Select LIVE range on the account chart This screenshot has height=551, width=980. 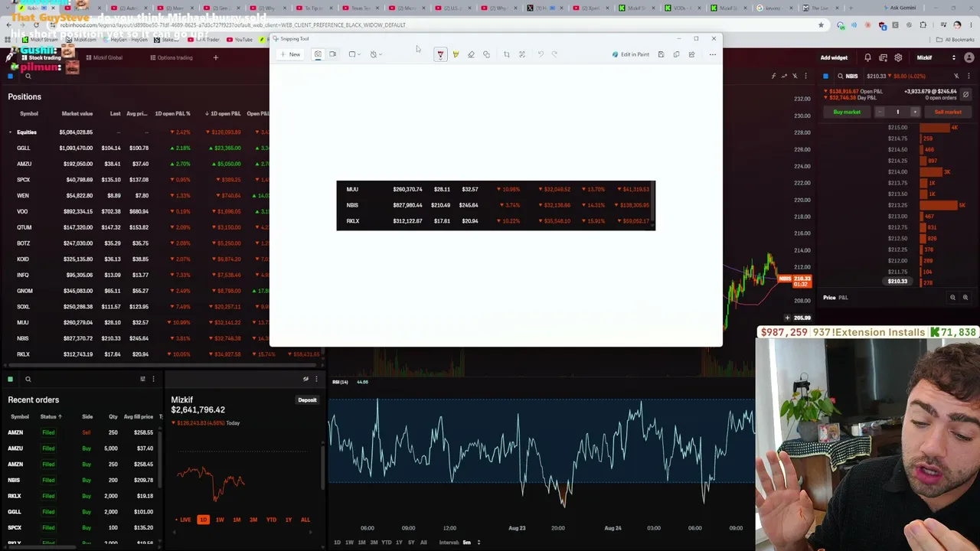click(x=185, y=520)
